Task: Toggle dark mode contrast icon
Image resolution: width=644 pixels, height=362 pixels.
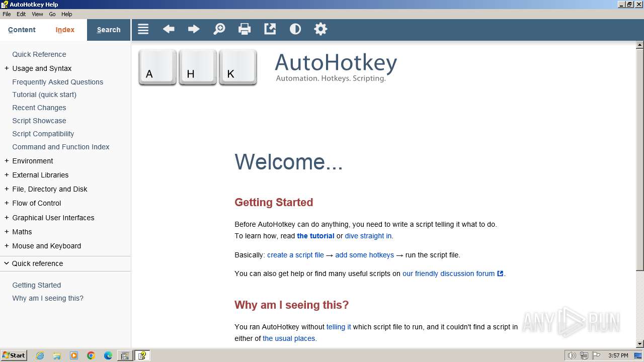Action: [x=295, y=29]
